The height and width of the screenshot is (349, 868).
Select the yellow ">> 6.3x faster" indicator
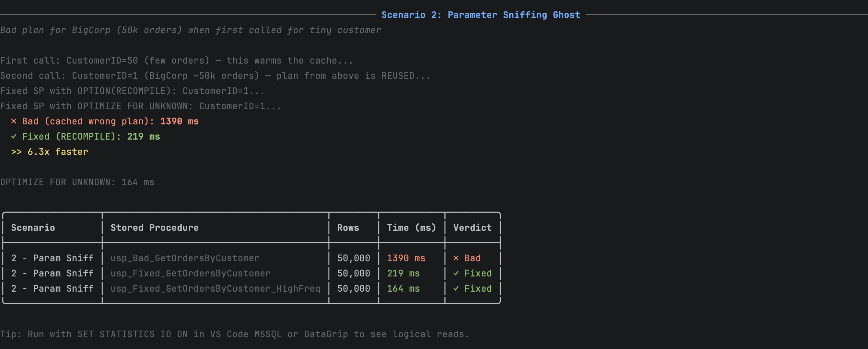point(49,151)
